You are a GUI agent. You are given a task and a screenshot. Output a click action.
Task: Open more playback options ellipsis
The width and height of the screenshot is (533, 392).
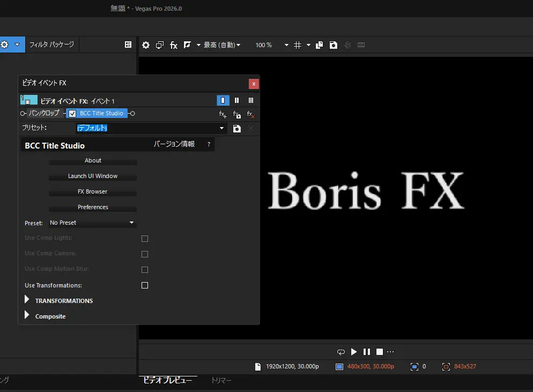(390, 352)
